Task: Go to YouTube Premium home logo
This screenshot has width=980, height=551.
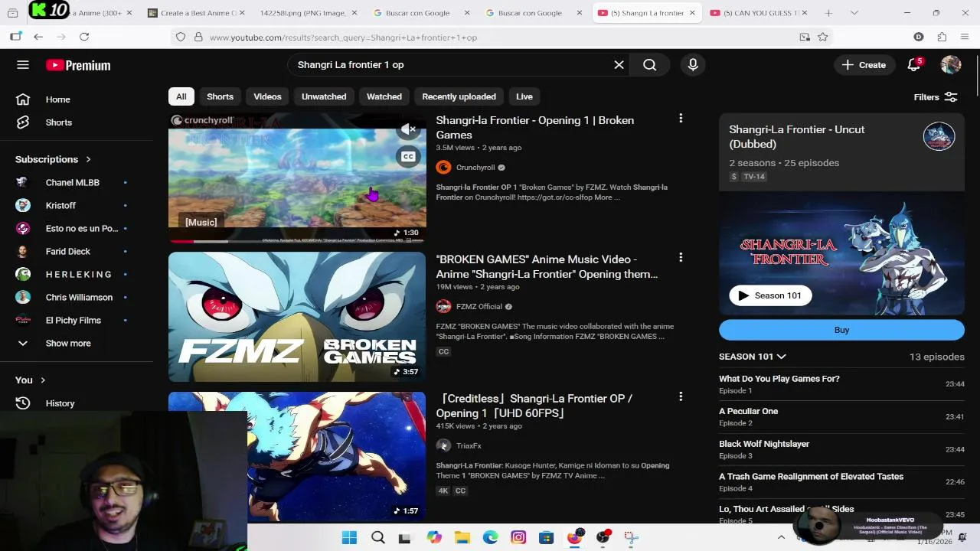Action: point(78,65)
